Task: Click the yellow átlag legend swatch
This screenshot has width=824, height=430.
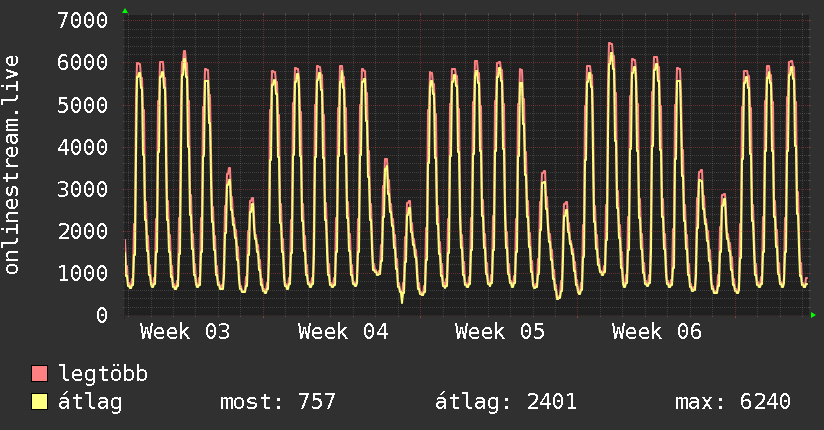Action: coord(39,401)
